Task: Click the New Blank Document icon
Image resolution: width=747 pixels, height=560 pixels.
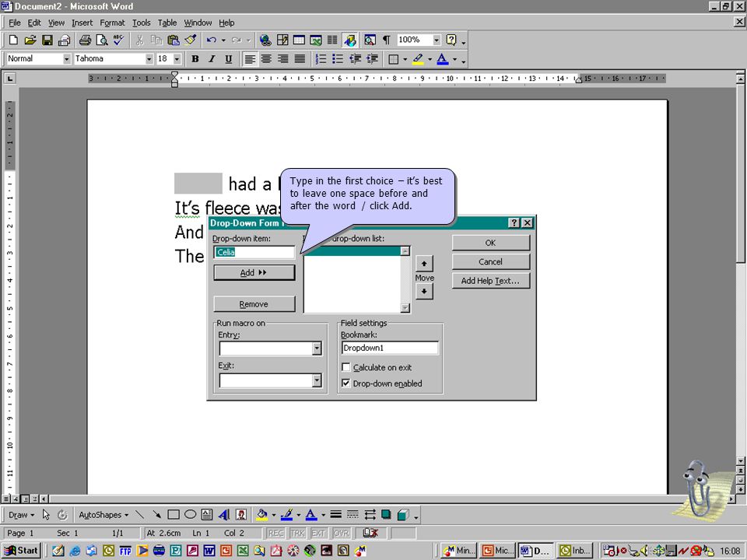Action: pyautogui.click(x=13, y=40)
